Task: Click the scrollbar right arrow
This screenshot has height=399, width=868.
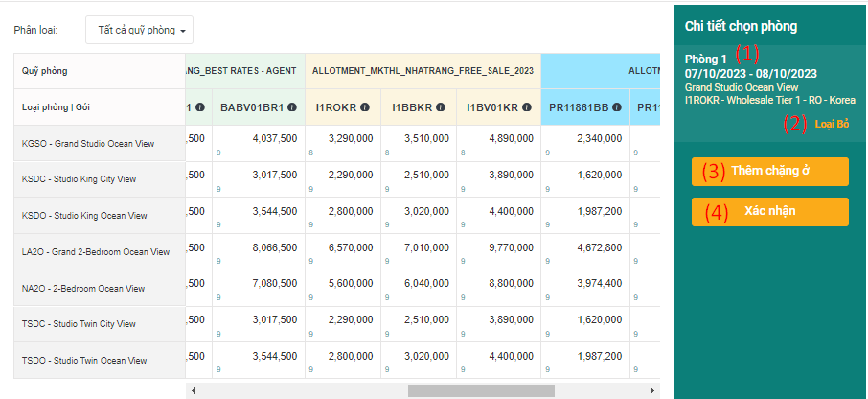Action: pos(653,391)
